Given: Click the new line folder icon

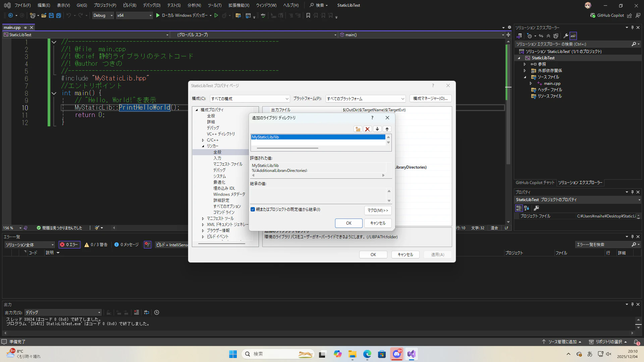Looking at the screenshot, I should 358,129.
